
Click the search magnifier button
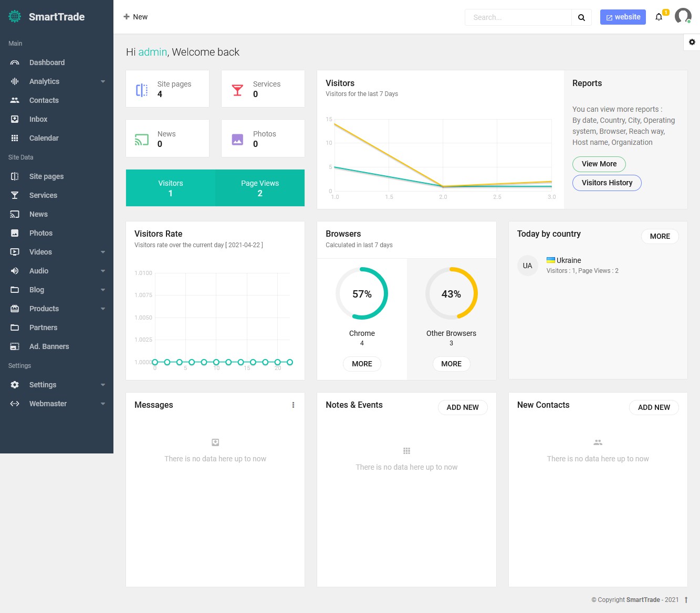click(x=581, y=17)
